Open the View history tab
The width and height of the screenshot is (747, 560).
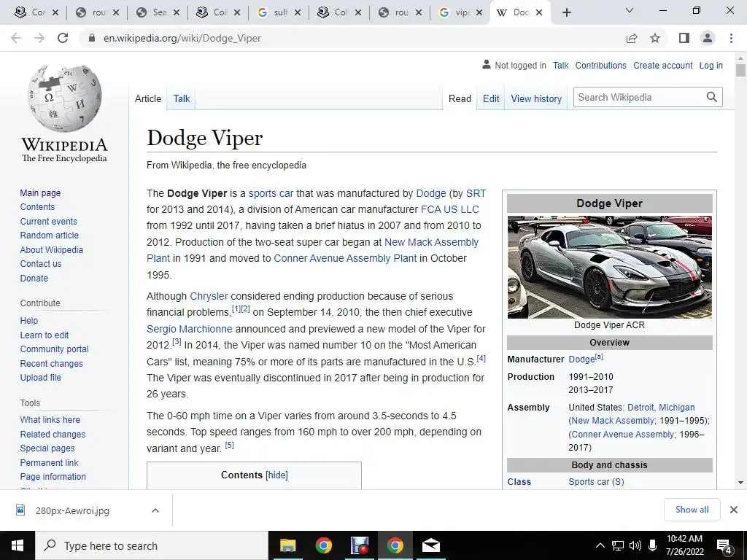tap(536, 98)
